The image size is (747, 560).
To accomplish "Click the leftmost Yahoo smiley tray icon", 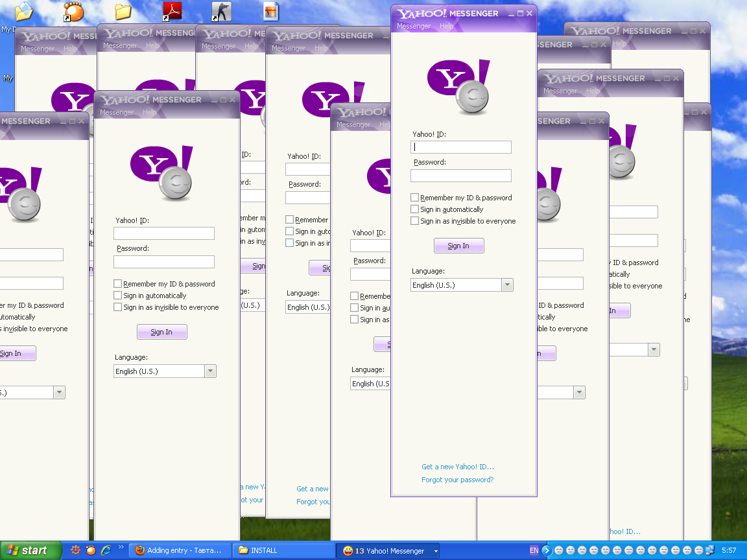I will [559, 550].
